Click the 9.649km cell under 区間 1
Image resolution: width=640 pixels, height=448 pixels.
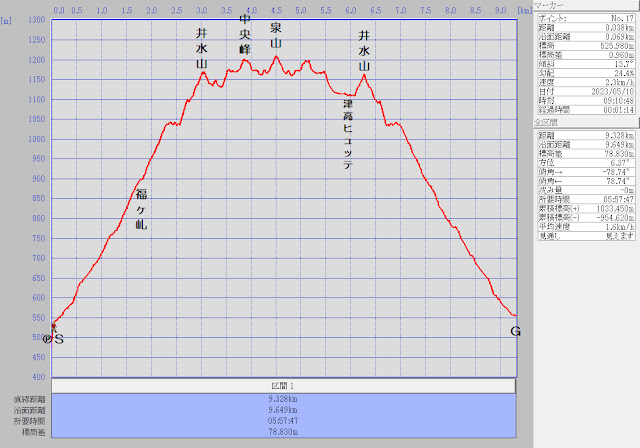283,410
